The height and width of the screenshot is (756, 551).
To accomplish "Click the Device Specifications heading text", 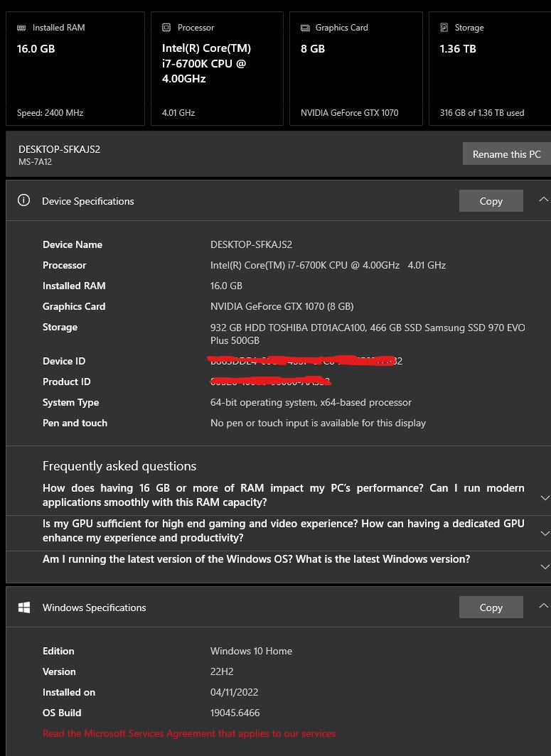I will click(88, 201).
